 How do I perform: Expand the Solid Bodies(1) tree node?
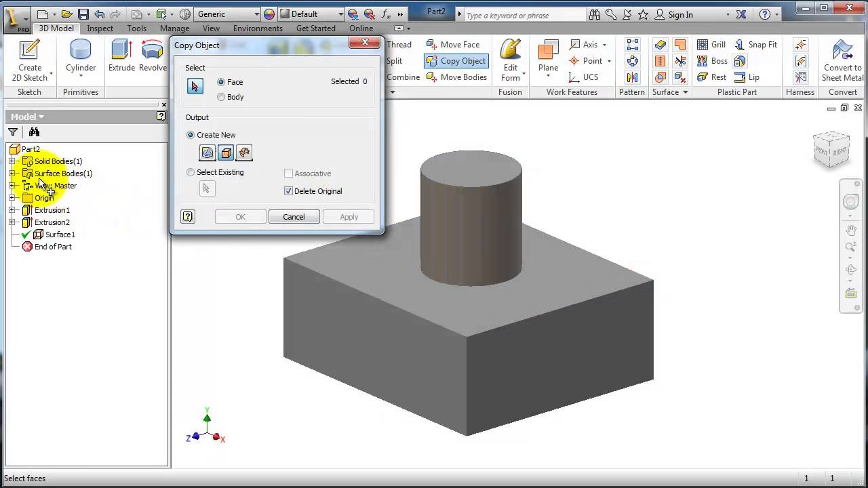(x=12, y=161)
